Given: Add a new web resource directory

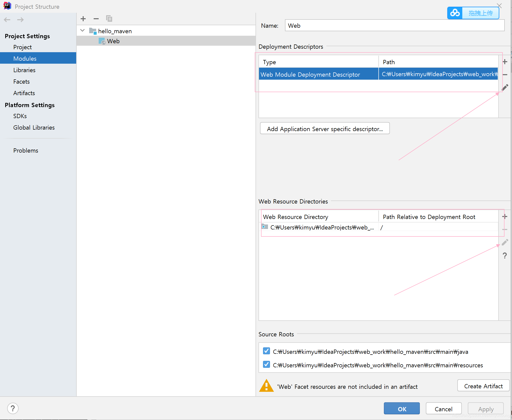Looking at the screenshot, I should click(x=505, y=216).
